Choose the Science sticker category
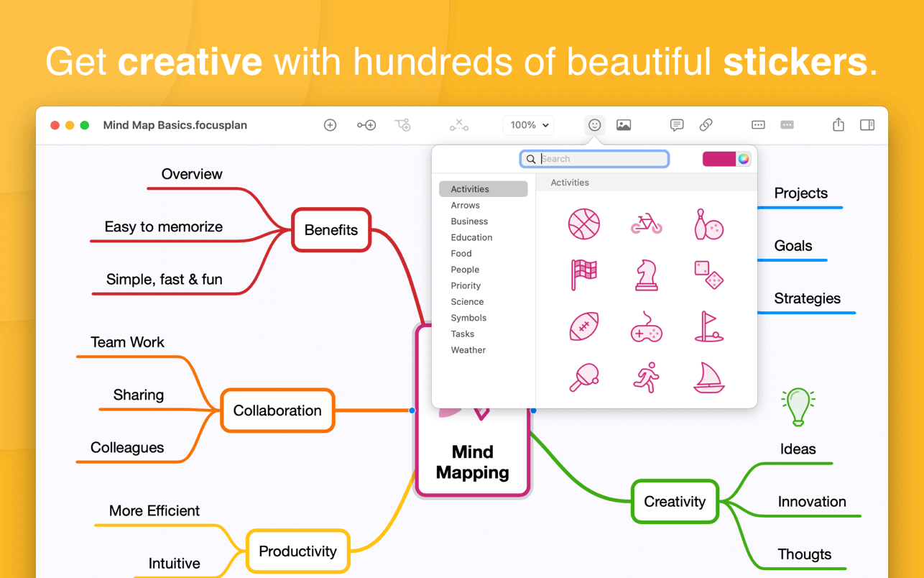Viewport: 924px width, 578px height. (x=467, y=302)
